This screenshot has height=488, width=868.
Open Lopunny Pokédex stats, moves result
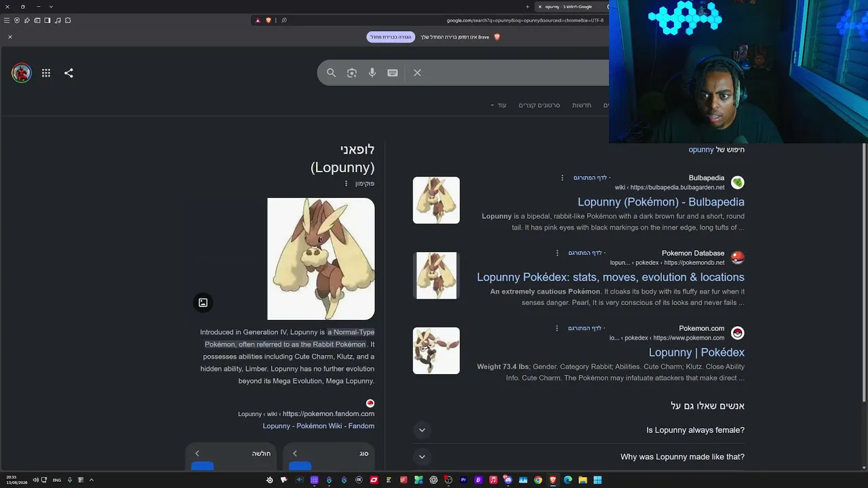pos(610,277)
